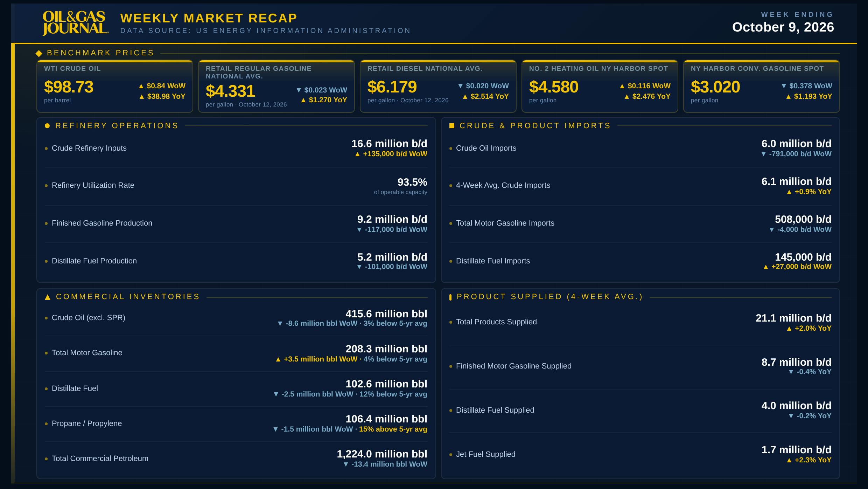This screenshot has width=868, height=489.
Task: Click the 15% above 5-yr avg propane note
Action: (x=393, y=429)
